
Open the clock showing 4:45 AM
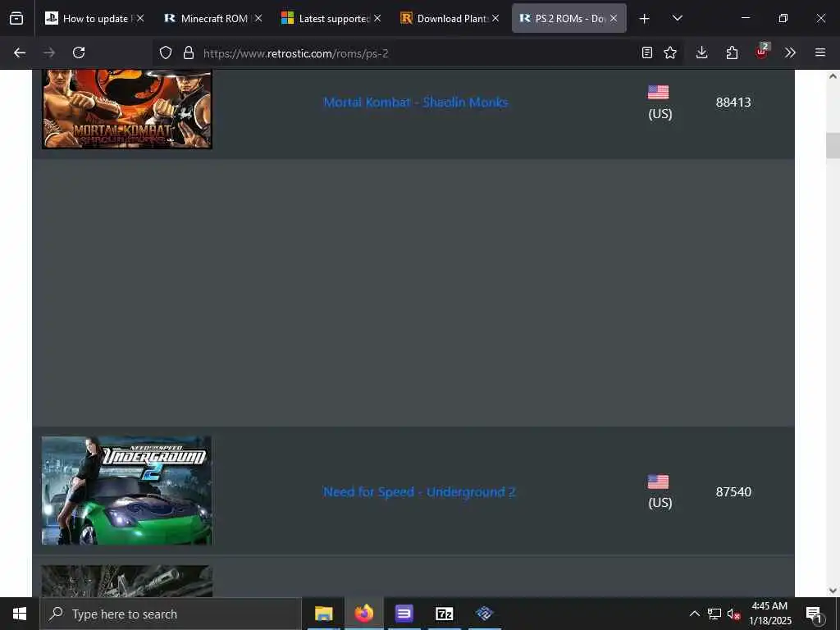[x=769, y=614]
